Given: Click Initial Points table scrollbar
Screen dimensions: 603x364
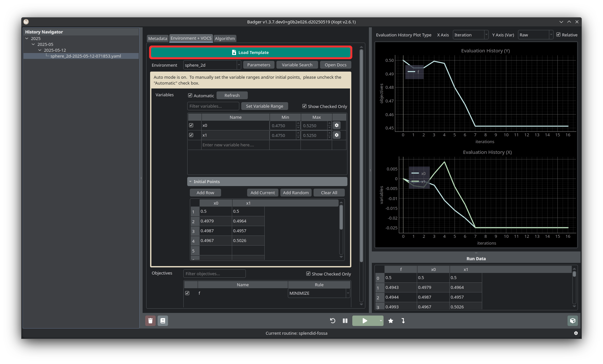Looking at the screenshot, I should (x=341, y=217).
